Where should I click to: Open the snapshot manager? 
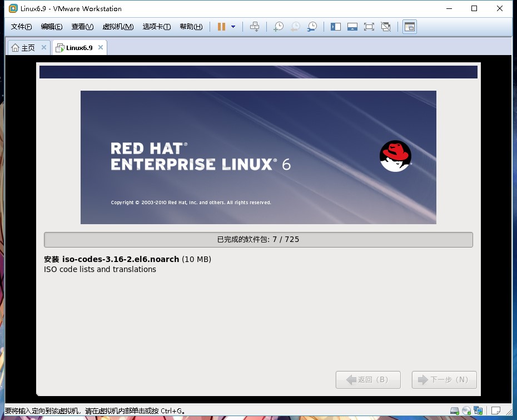312,27
